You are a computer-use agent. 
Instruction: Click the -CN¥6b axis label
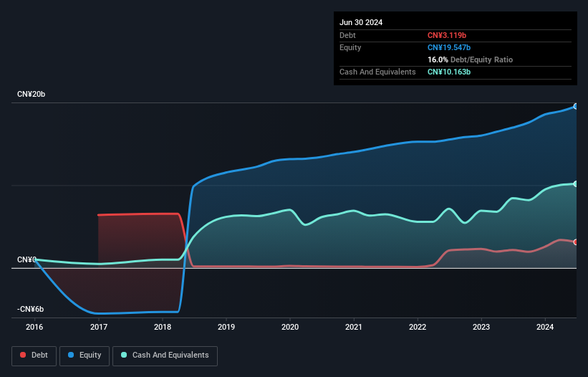tap(30, 309)
